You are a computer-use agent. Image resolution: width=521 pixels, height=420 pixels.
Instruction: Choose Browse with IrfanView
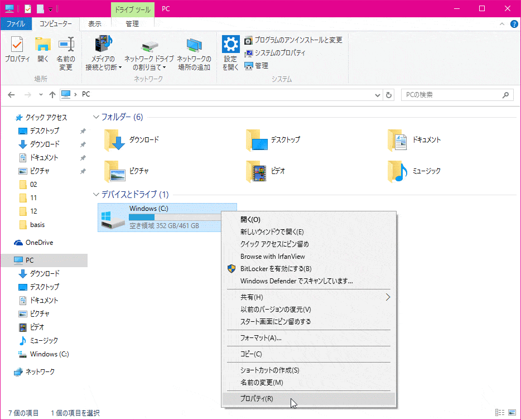[309, 257]
